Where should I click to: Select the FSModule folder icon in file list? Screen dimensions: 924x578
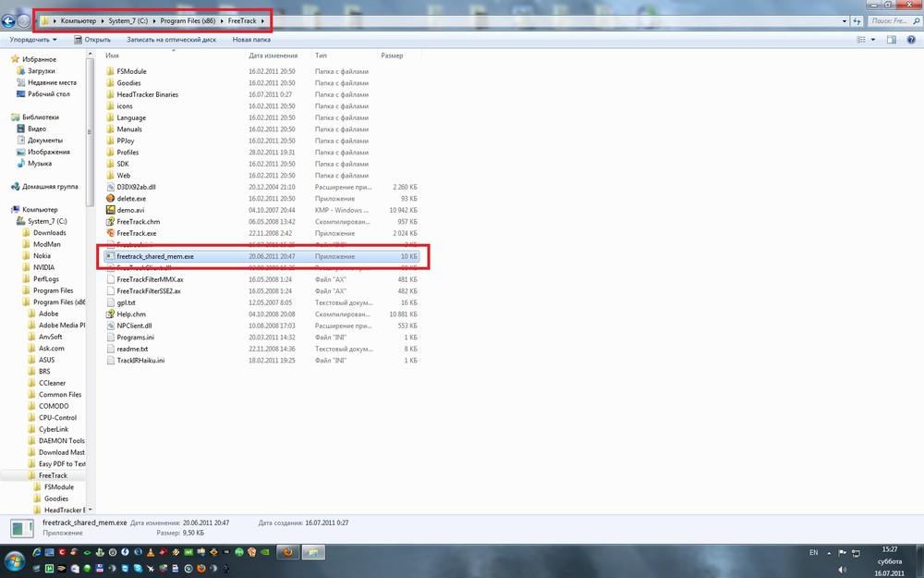[110, 71]
